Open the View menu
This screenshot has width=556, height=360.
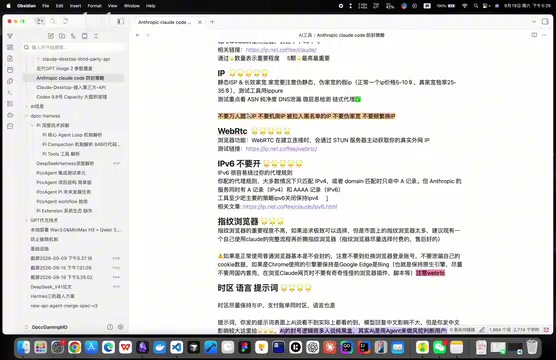point(112,6)
